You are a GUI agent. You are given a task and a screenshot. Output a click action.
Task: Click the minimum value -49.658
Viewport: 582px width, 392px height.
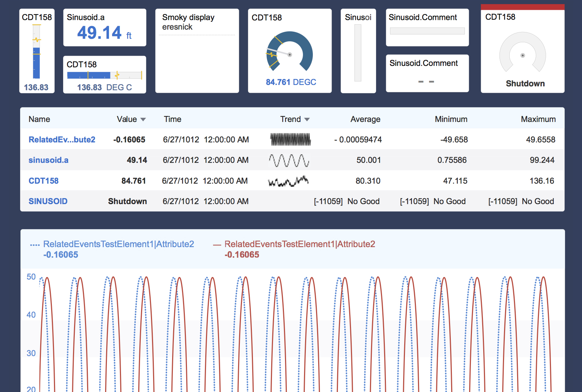(x=454, y=140)
